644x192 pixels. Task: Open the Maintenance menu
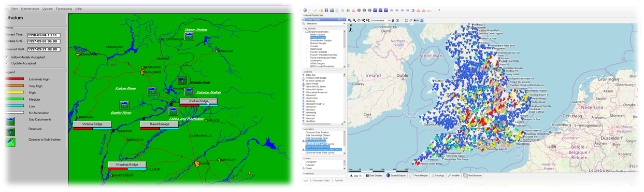30,9
